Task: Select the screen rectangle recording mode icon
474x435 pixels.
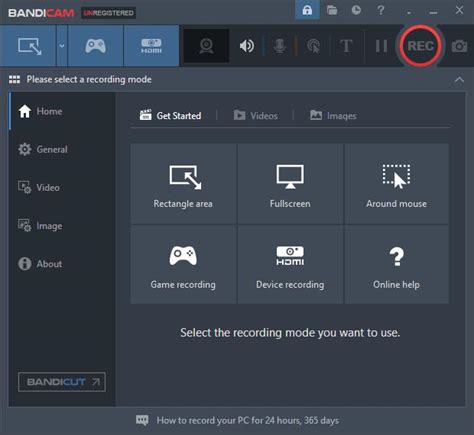Action: pos(29,46)
